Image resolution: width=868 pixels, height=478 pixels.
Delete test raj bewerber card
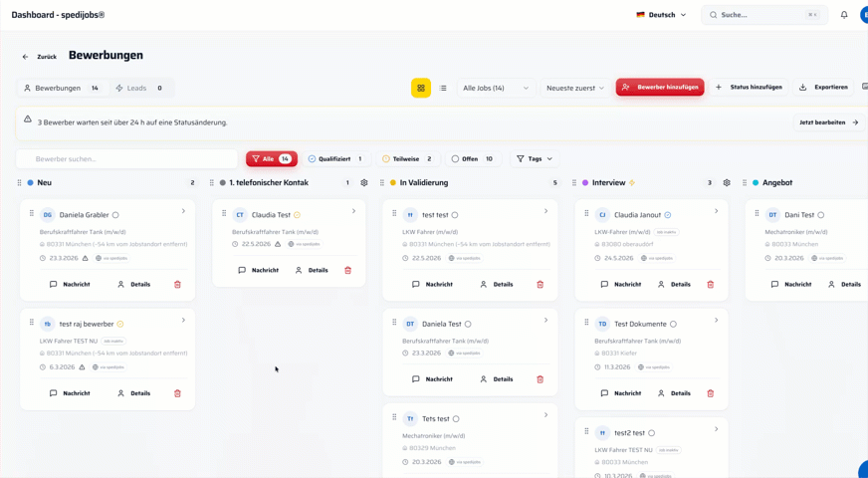point(178,393)
